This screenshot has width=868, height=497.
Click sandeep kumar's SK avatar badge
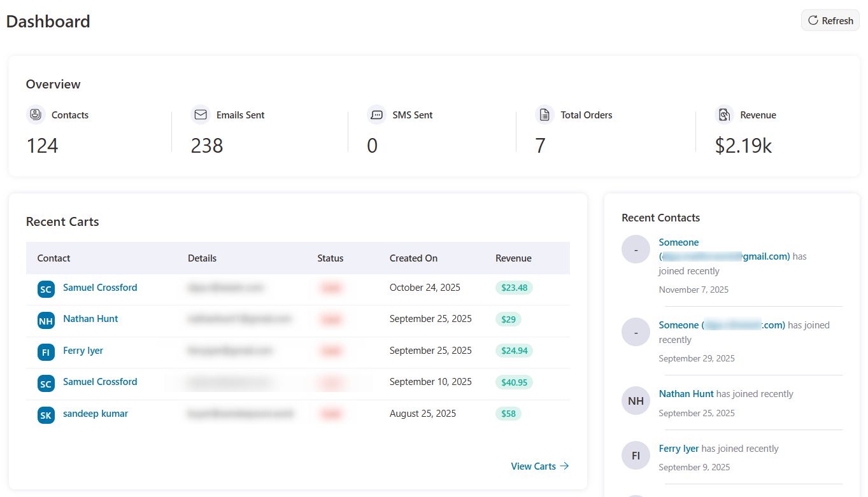[45, 414]
